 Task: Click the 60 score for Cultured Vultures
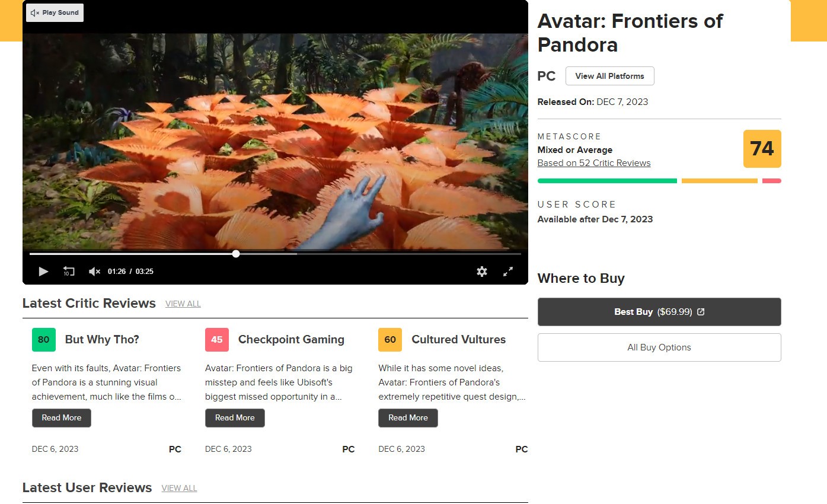tap(390, 340)
